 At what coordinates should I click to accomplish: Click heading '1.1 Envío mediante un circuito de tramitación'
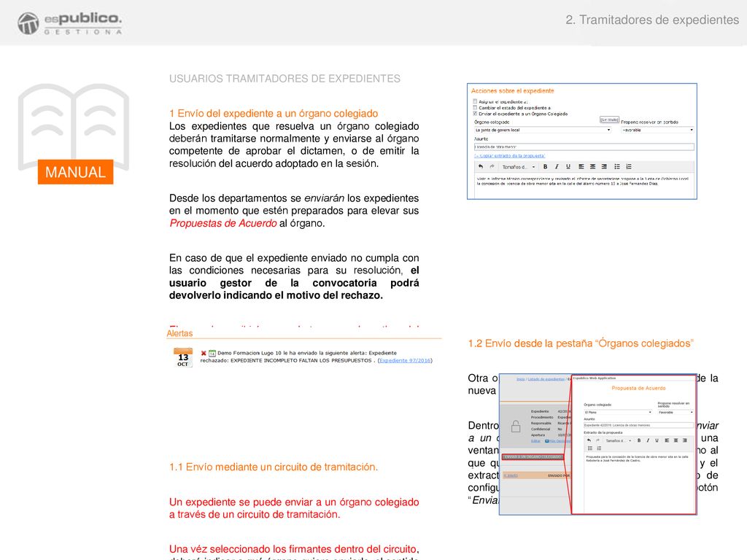point(274,467)
